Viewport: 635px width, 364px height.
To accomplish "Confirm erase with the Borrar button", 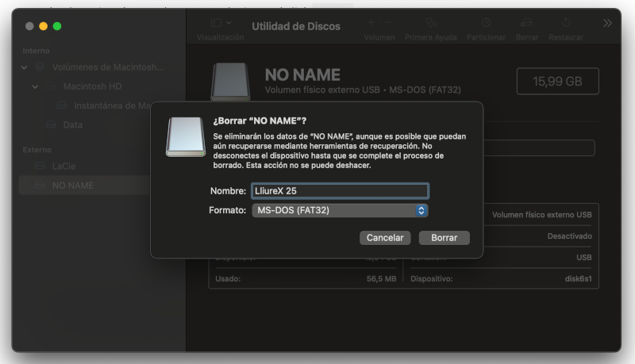I will pos(444,238).
